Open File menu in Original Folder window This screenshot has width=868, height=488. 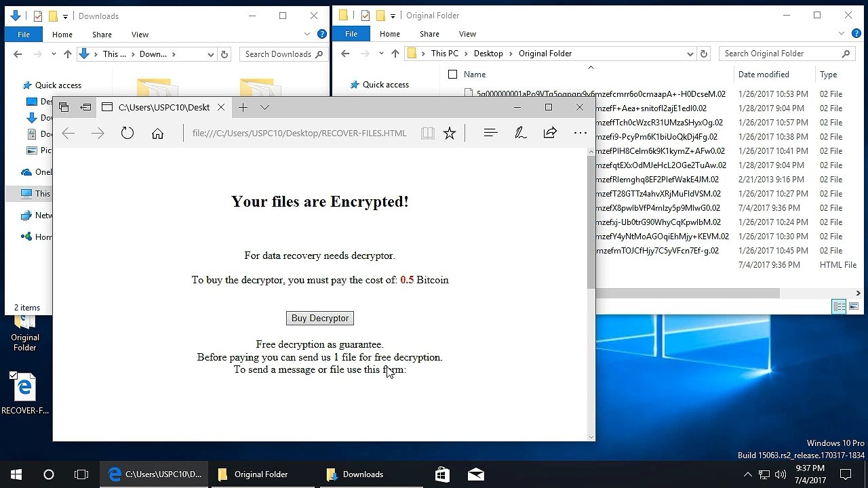pos(351,34)
